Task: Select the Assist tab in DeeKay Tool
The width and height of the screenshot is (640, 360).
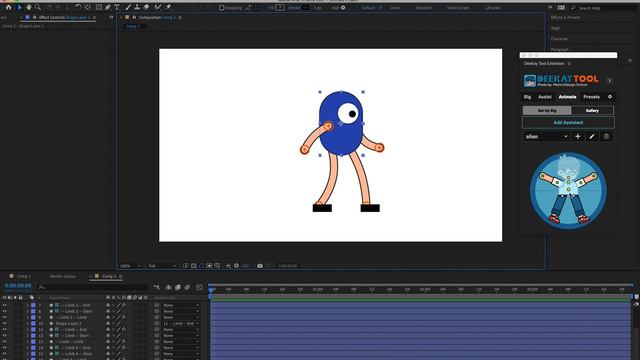Action: [x=544, y=97]
